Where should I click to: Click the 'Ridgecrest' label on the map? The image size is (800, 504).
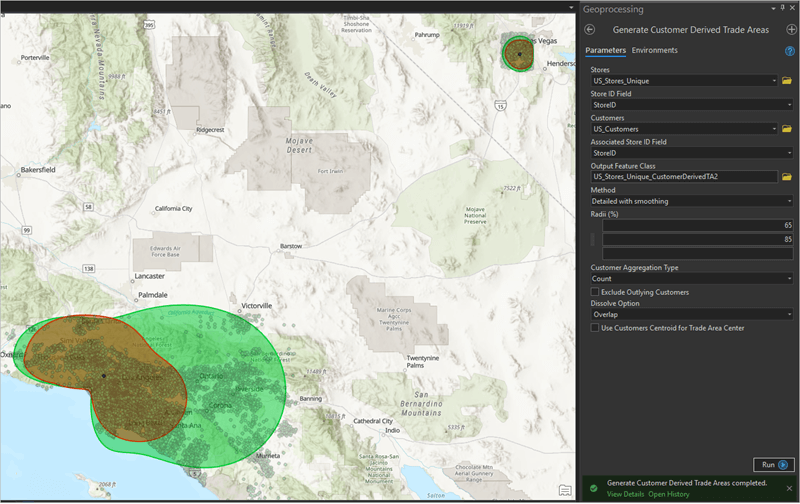coord(210,130)
